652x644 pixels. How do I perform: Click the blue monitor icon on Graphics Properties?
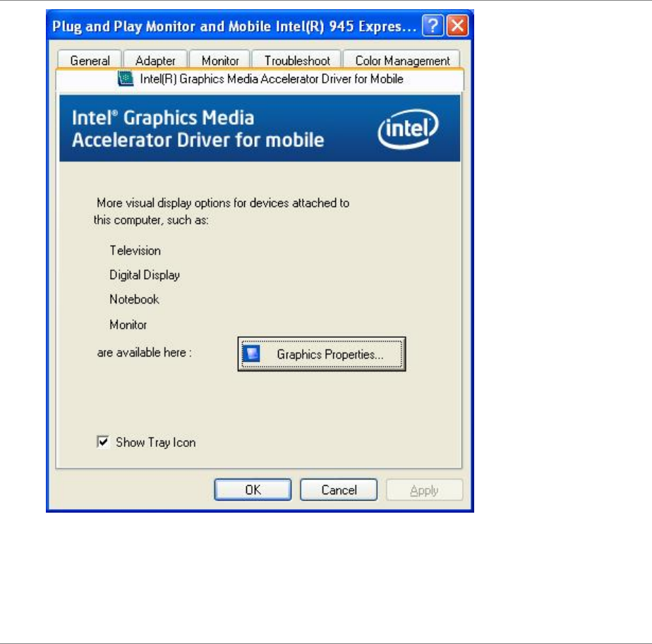click(x=251, y=354)
